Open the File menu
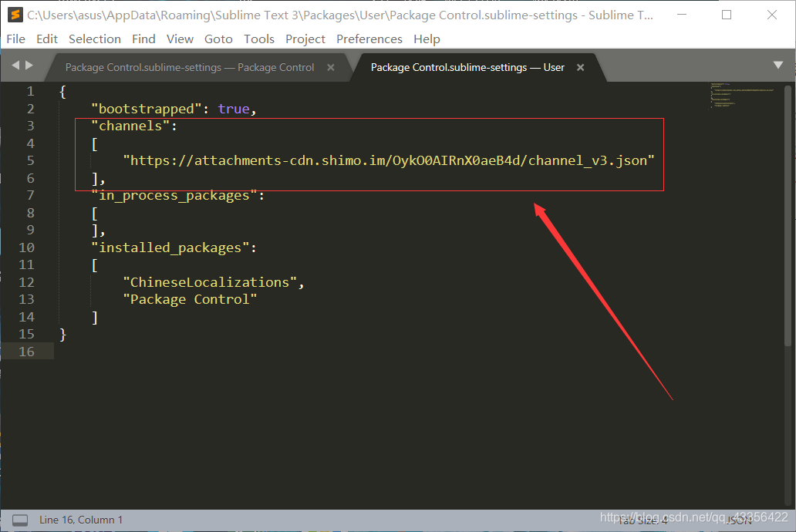This screenshot has width=796, height=532. 15,39
